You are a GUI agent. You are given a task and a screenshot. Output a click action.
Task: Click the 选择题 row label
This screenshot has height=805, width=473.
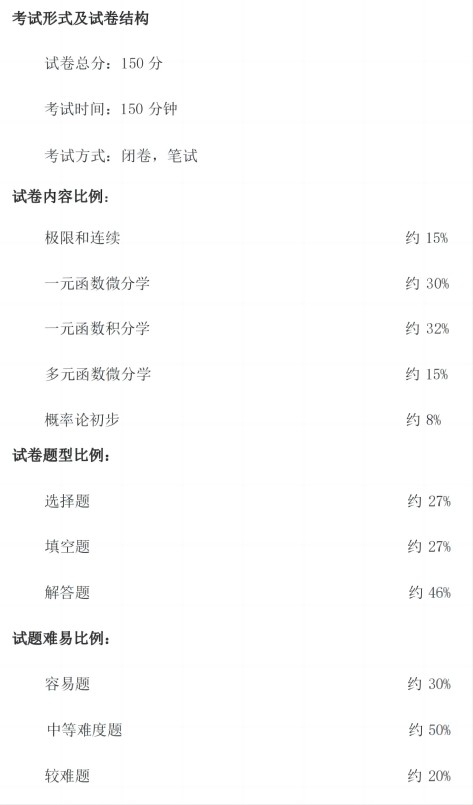click(x=67, y=501)
